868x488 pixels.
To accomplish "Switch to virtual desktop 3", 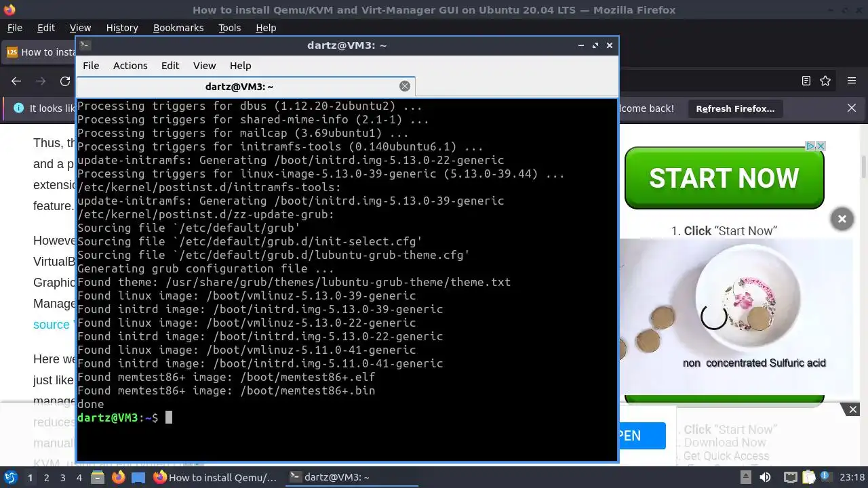I will pos(62,478).
